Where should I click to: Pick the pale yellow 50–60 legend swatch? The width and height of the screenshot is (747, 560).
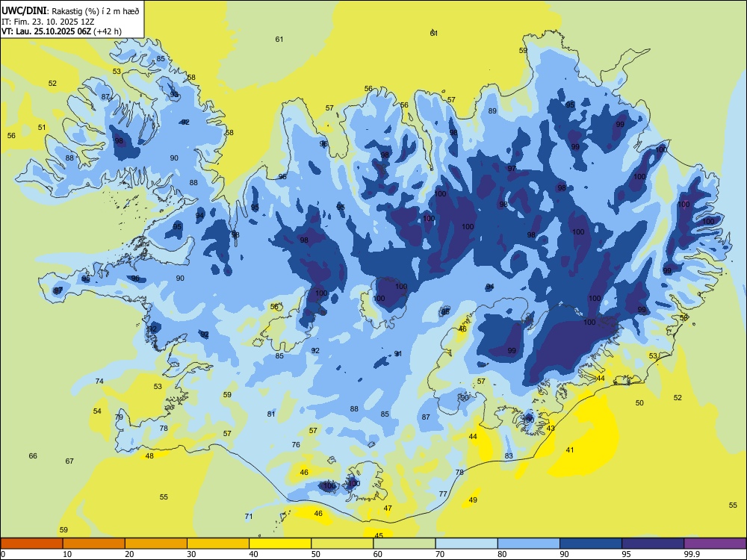tap(342, 544)
